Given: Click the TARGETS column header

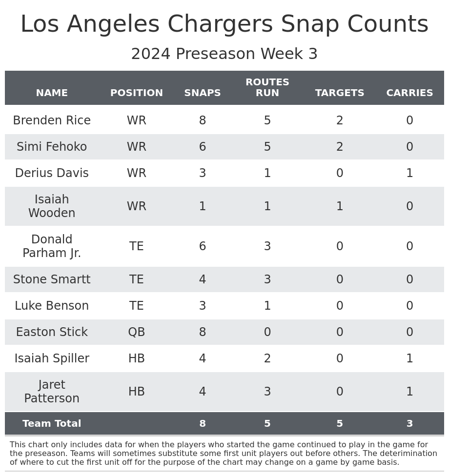Looking at the screenshot, I should (340, 93).
